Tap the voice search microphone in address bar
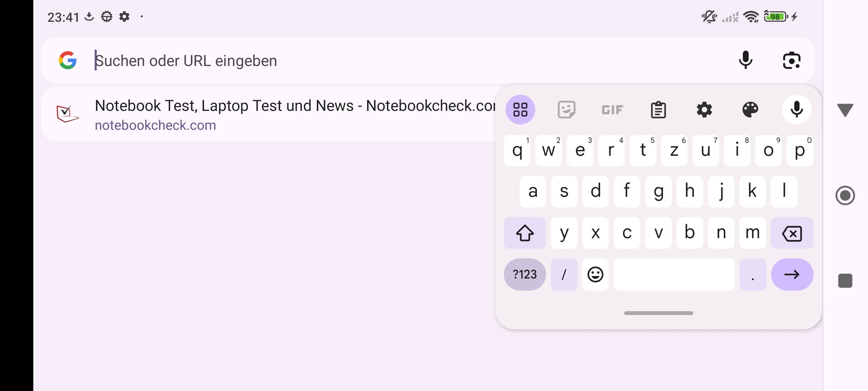The width and height of the screenshot is (868, 391). pos(745,60)
